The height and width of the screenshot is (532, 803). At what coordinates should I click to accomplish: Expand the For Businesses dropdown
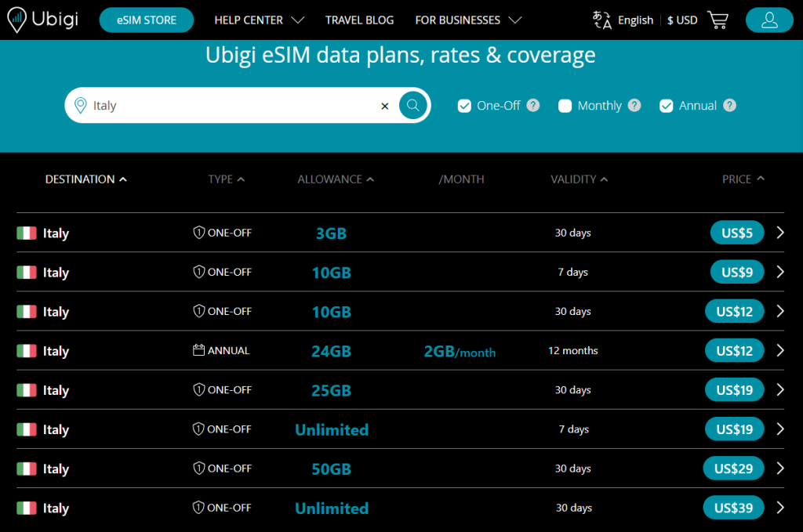pyautogui.click(x=468, y=20)
